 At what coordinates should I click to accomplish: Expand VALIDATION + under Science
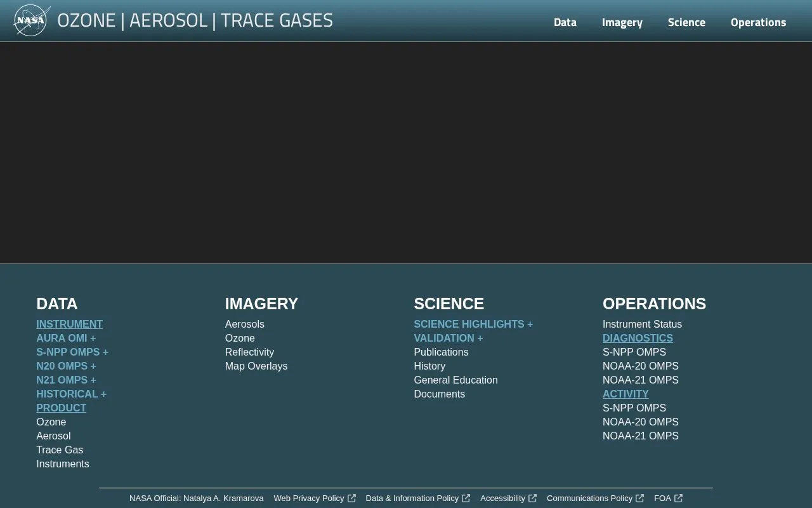[449, 338]
